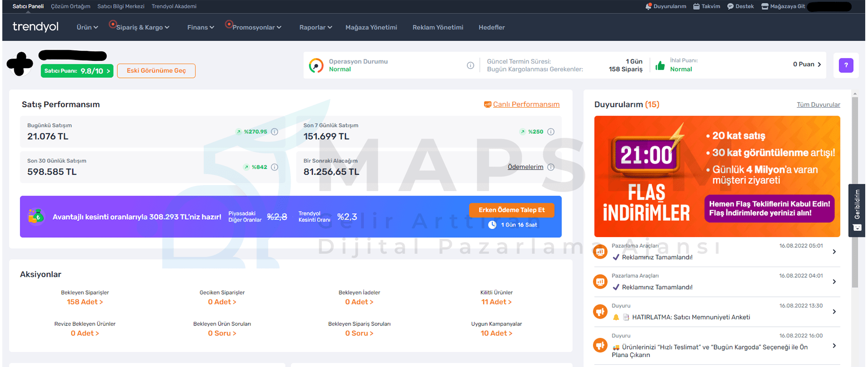Click info icon next to %270.95
868x367 pixels.
coord(275,132)
